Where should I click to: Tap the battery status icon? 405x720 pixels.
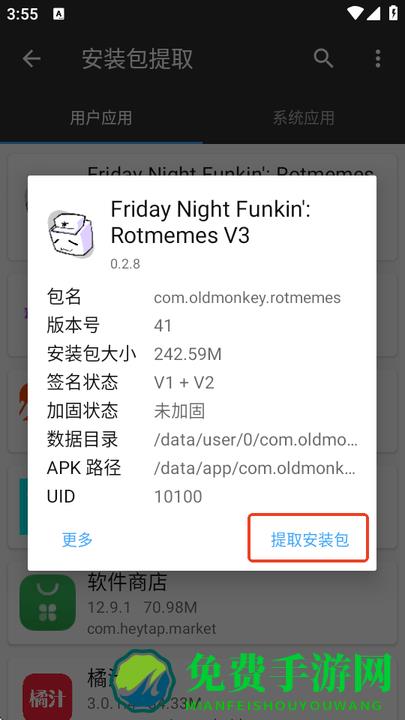393,13
